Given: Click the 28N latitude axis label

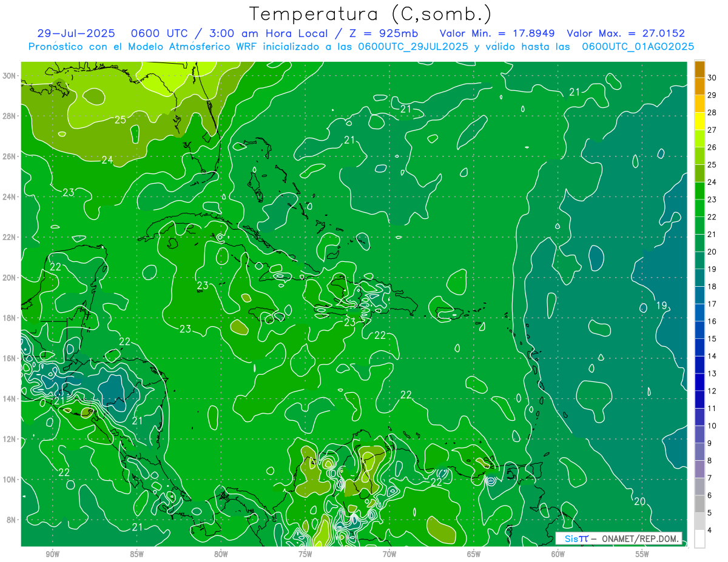Looking at the screenshot, I should tap(10, 116).
